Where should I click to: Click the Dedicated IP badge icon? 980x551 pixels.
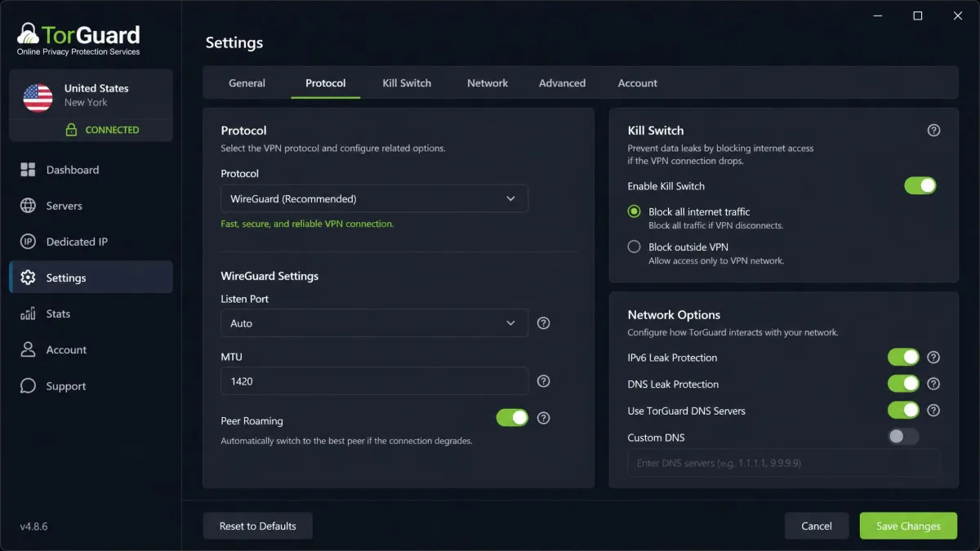[x=28, y=242]
